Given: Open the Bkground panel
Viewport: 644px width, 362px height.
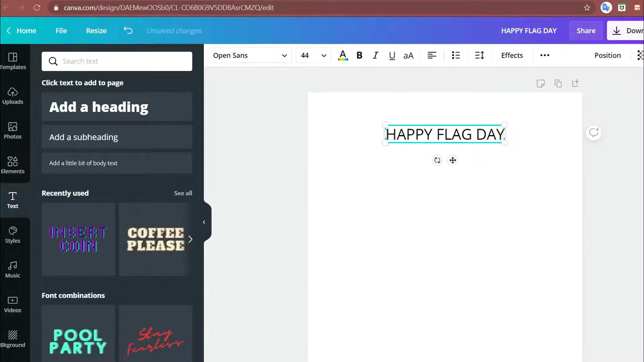Looking at the screenshot, I should (x=13, y=339).
